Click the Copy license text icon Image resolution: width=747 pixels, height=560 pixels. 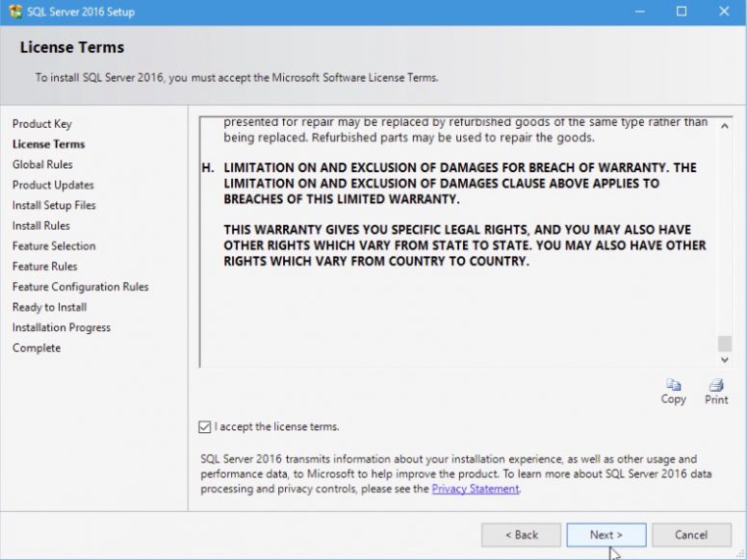click(673, 384)
